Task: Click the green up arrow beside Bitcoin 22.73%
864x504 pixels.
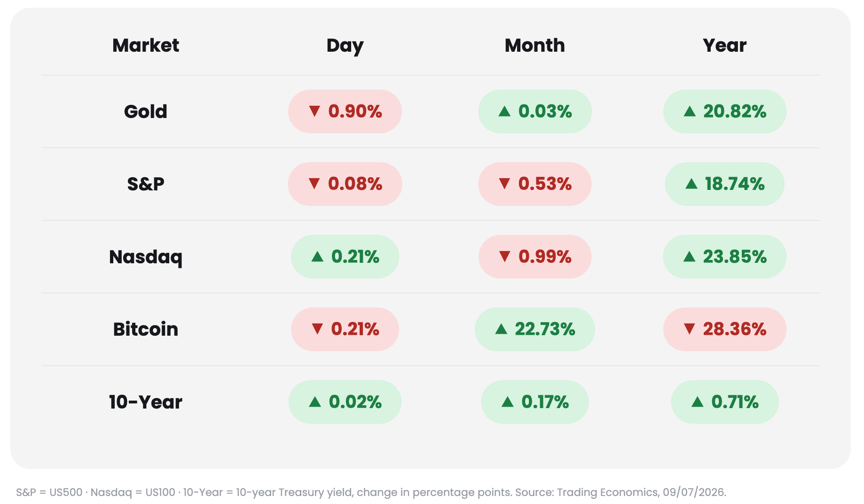Action: pos(502,329)
